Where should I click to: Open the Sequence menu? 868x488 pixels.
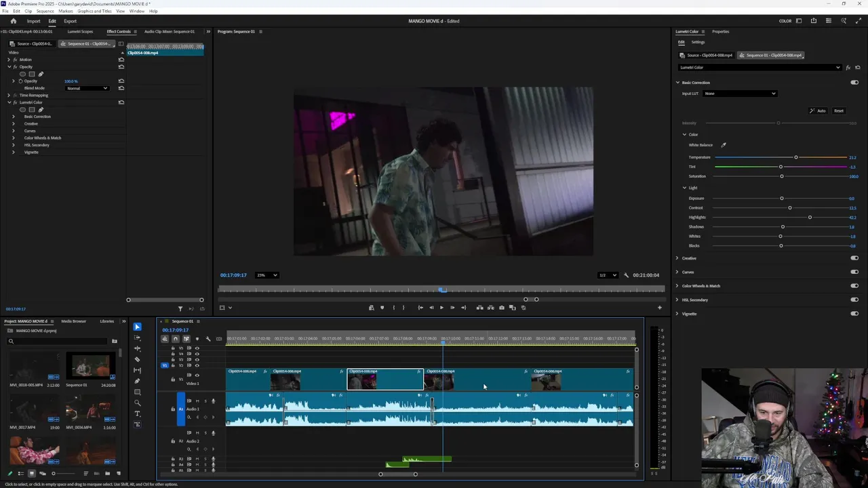click(45, 12)
